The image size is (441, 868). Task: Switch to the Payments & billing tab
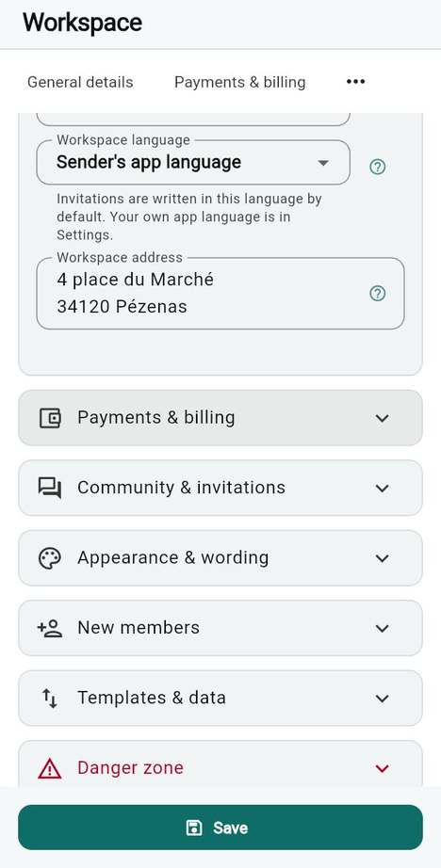point(240,82)
